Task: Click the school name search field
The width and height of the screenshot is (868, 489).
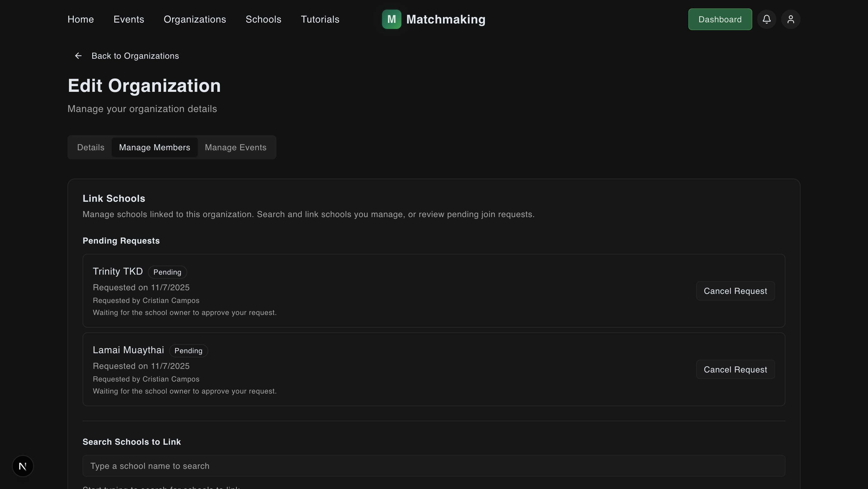Action: pos(434,466)
